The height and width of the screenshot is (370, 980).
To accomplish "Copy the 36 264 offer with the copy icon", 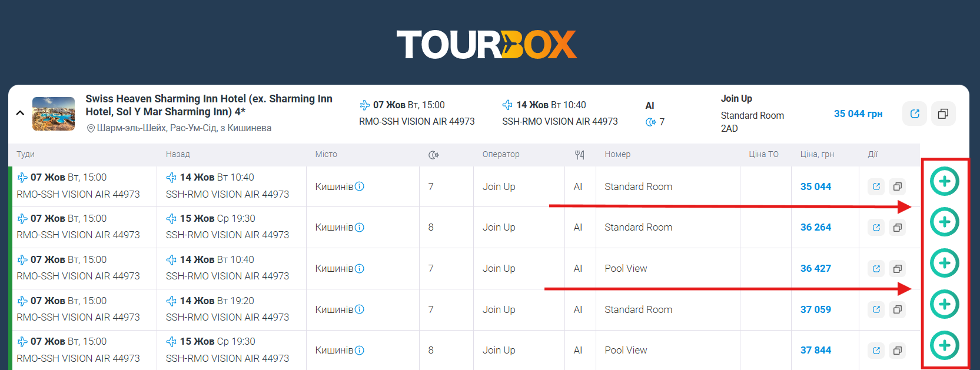I will pos(897,228).
